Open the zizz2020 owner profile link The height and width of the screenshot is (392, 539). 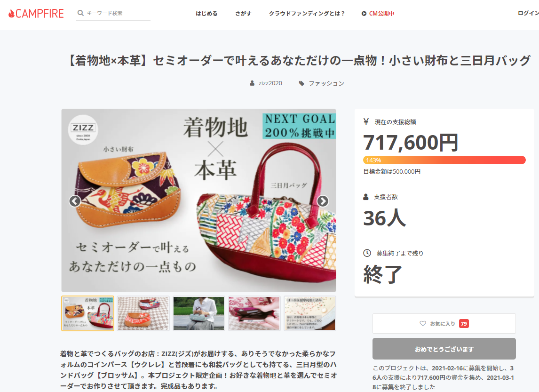pyautogui.click(x=270, y=83)
